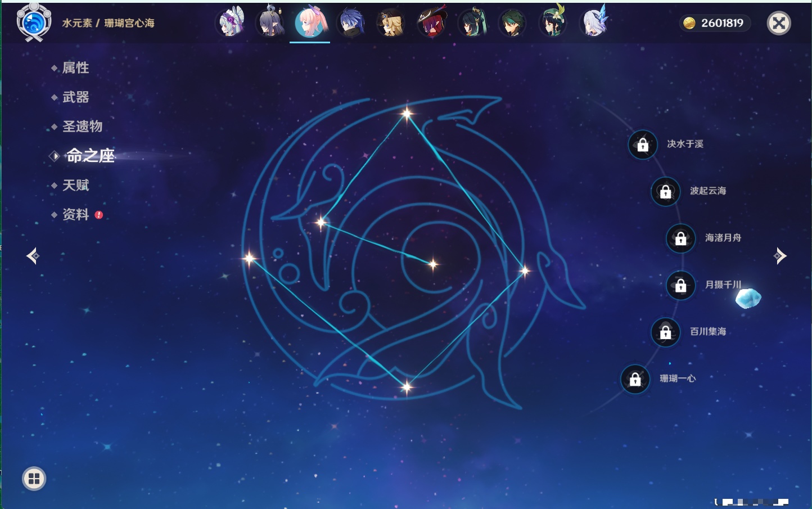Click the 水元素 / 珊瑚宫心海 title
This screenshot has width=812, height=509.
pyautogui.click(x=108, y=23)
